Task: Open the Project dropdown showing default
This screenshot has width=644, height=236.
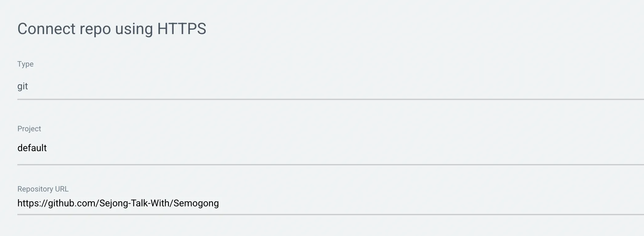Action: pyautogui.click(x=315, y=148)
